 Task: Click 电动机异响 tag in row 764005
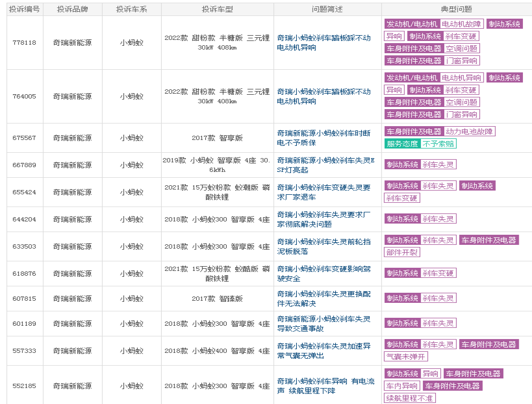[461, 78]
